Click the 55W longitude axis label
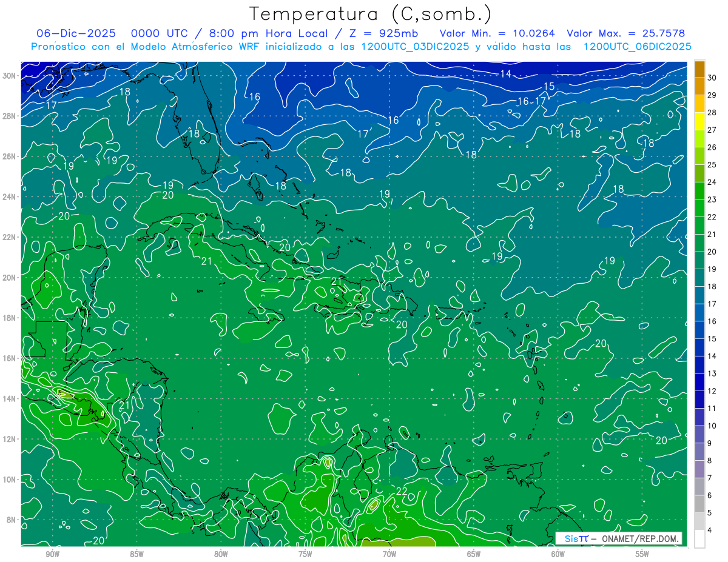Image resolution: width=728 pixels, height=562 pixels. pos(642,554)
